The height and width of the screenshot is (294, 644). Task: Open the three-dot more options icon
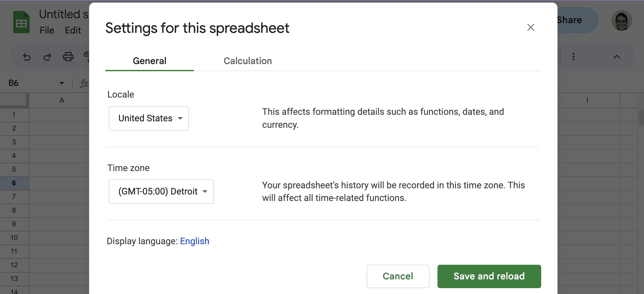coord(573,56)
